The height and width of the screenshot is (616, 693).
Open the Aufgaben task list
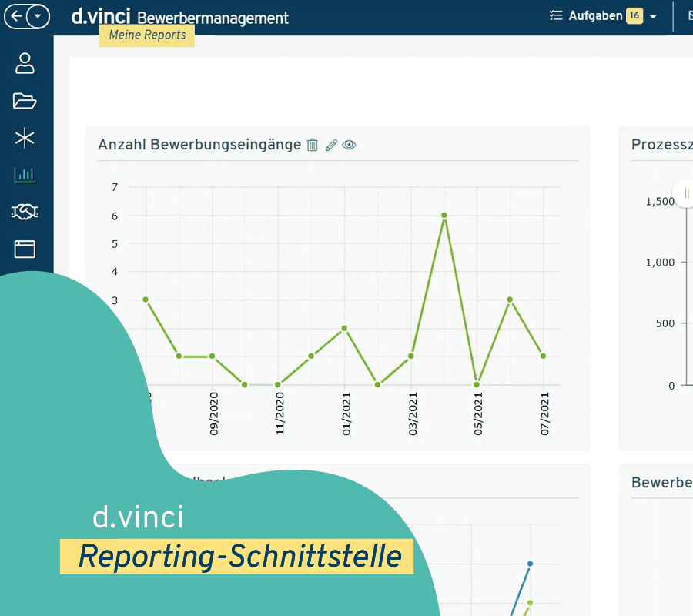(x=595, y=16)
